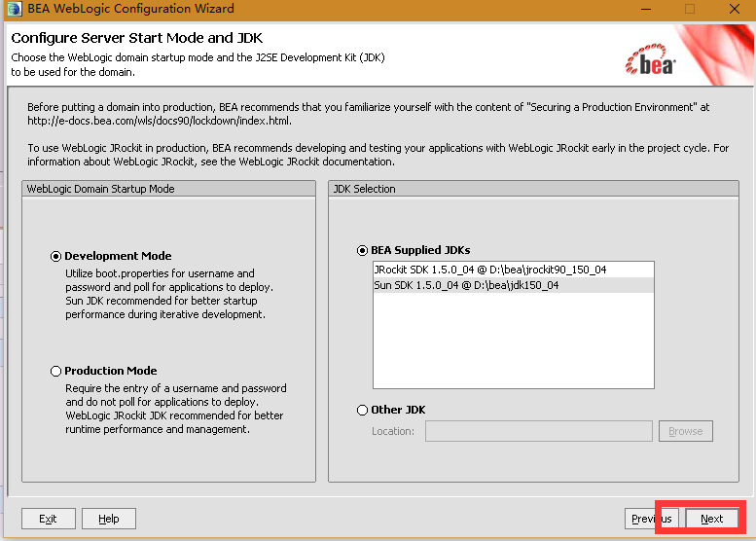Select Sun SDK 1.5.0_04 list entry

click(x=513, y=285)
